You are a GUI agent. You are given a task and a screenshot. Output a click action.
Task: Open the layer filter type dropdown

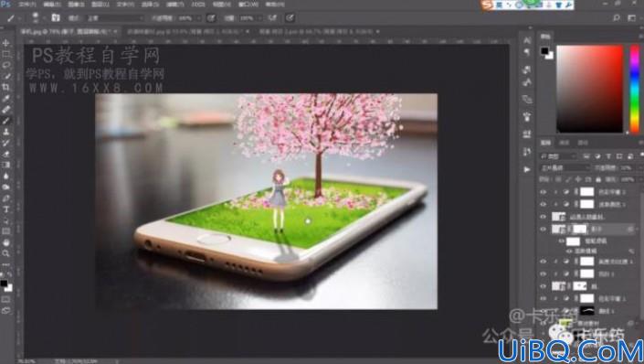pos(559,156)
